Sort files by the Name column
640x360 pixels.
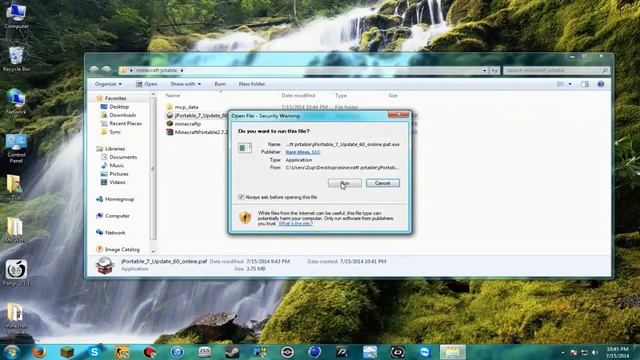pyautogui.click(x=173, y=96)
